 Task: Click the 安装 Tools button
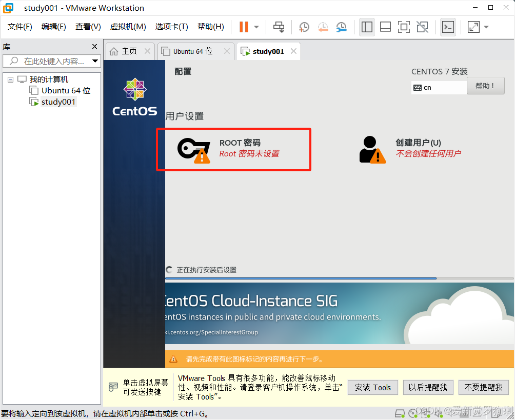(x=373, y=388)
